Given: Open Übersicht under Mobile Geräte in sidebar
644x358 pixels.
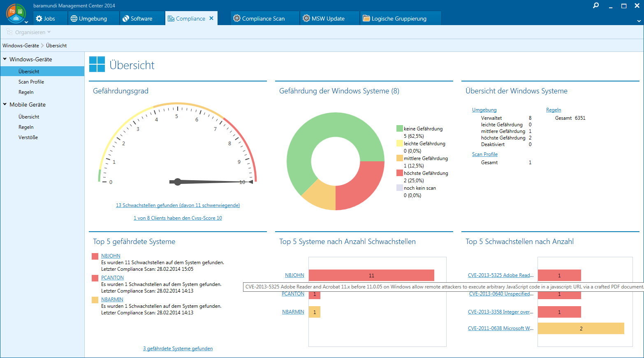Looking at the screenshot, I should point(29,117).
